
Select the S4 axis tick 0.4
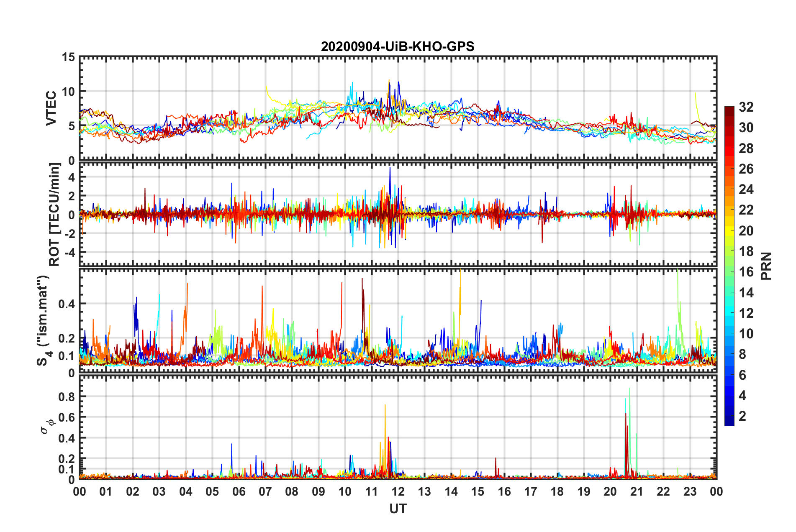tap(67, 304)
